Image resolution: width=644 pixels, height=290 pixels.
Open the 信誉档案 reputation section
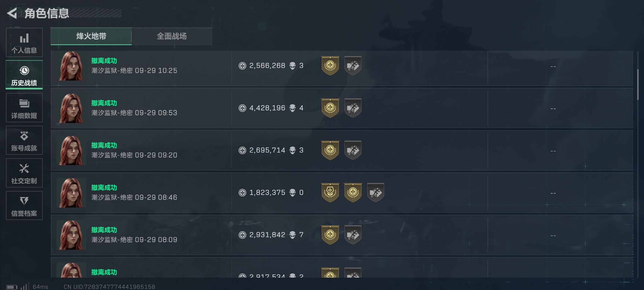pyautogui.click(x=24, y=206)
